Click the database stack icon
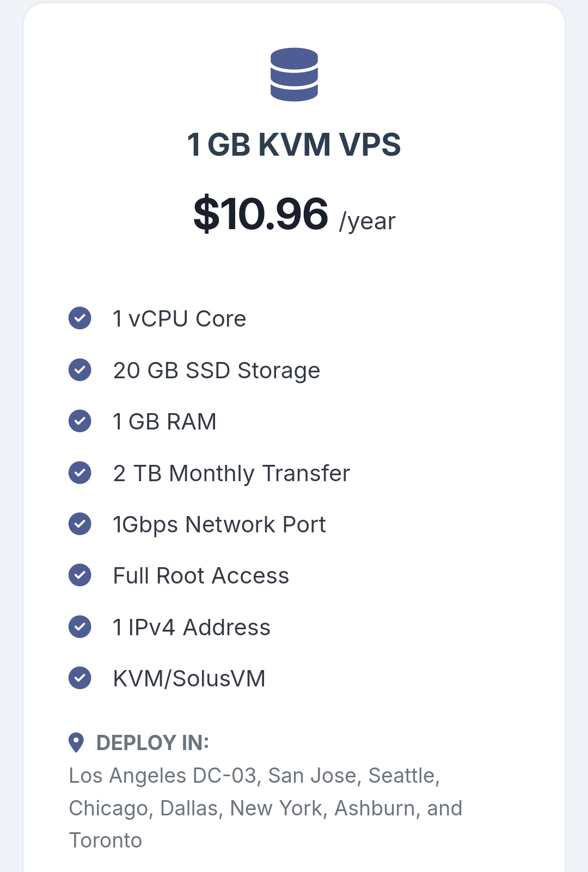The height and width of the screenshot is (872, 588). [x=294, y=75]
